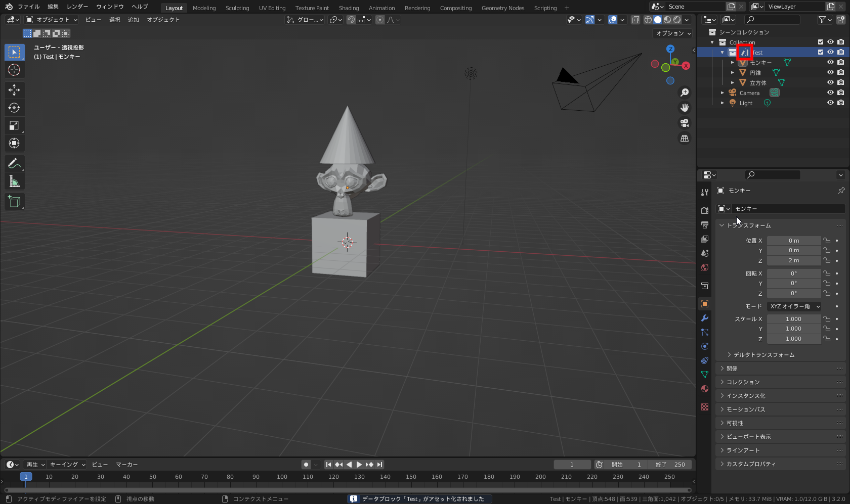Activate the Rotate tool
Screen dimensions: 850x504
pos(14,108)
